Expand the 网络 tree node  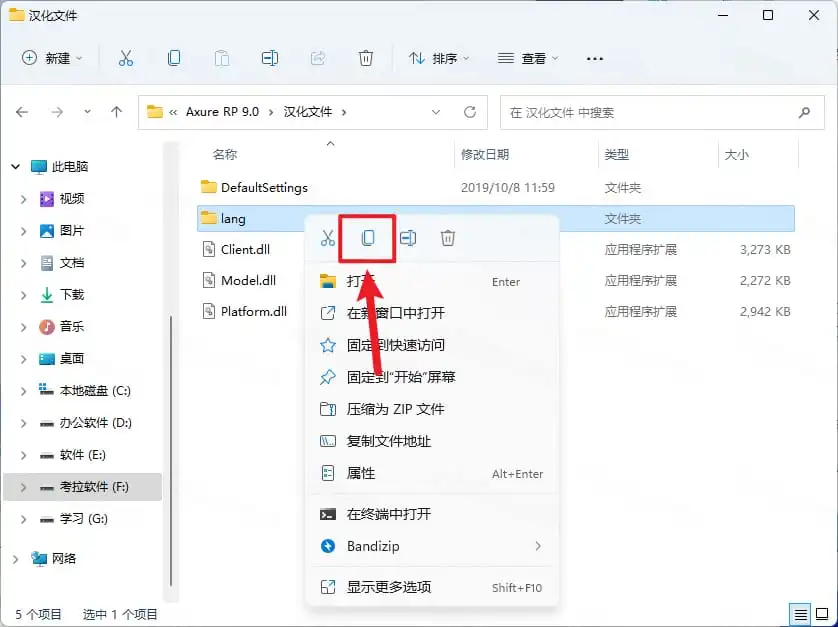pos(15,559)
